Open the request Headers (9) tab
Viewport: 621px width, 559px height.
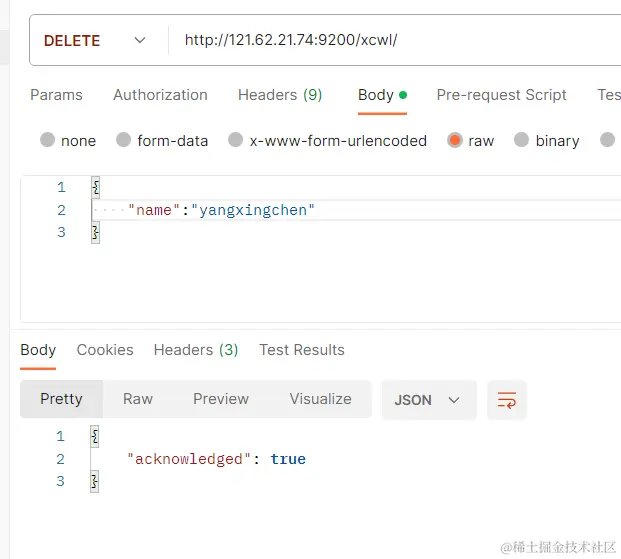tap(280, 95)
